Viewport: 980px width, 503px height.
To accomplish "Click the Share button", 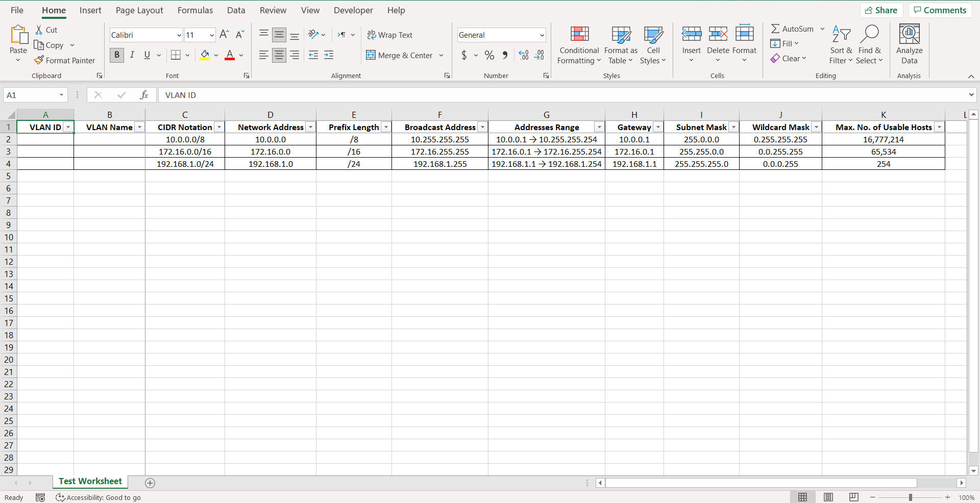I will 881,10.
